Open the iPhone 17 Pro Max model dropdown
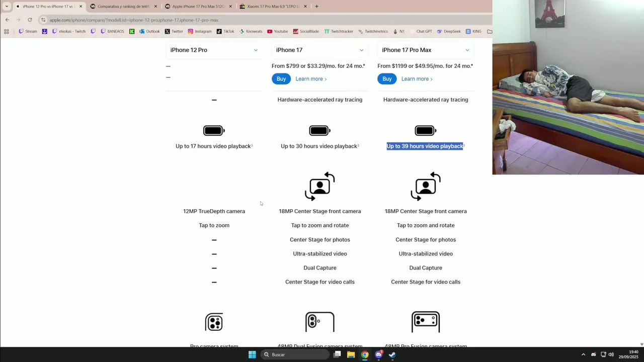644x362 pixels. pyautogui.click(x=426, y=50)
